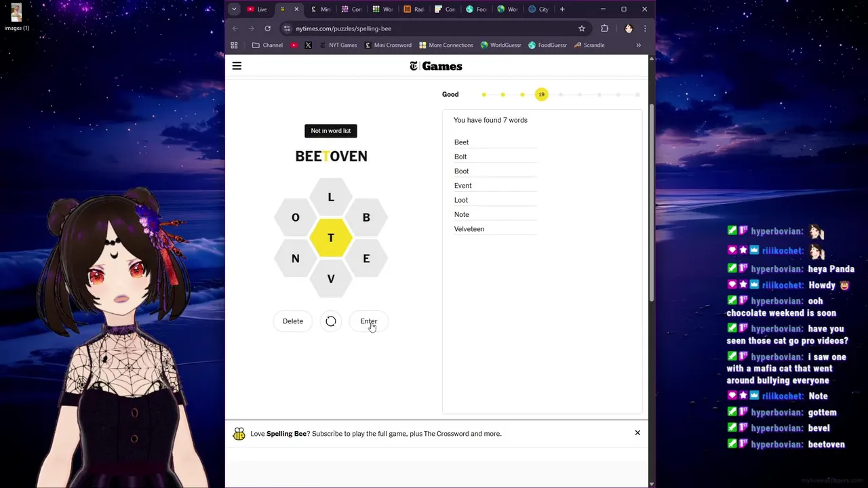This screenshot has width=868, height=488.
Task: Open the apps grid in bookmarks bar
Action: (235, 45)
